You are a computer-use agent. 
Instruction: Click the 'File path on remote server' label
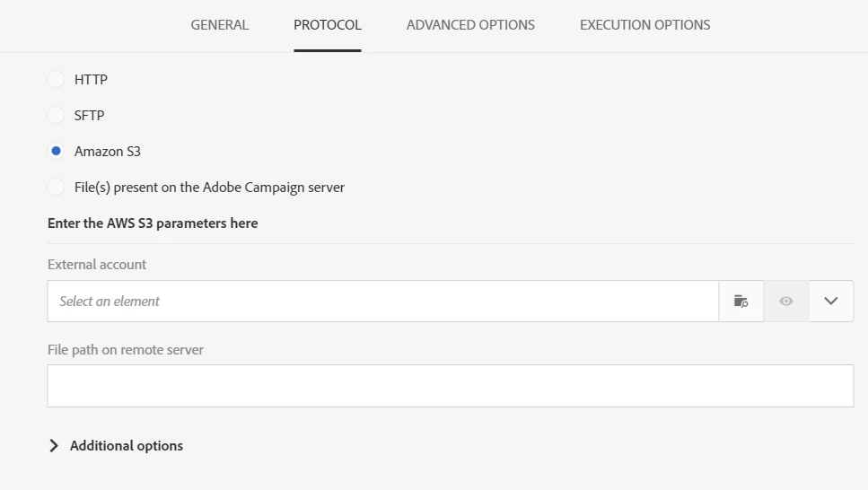pos(126,350)
